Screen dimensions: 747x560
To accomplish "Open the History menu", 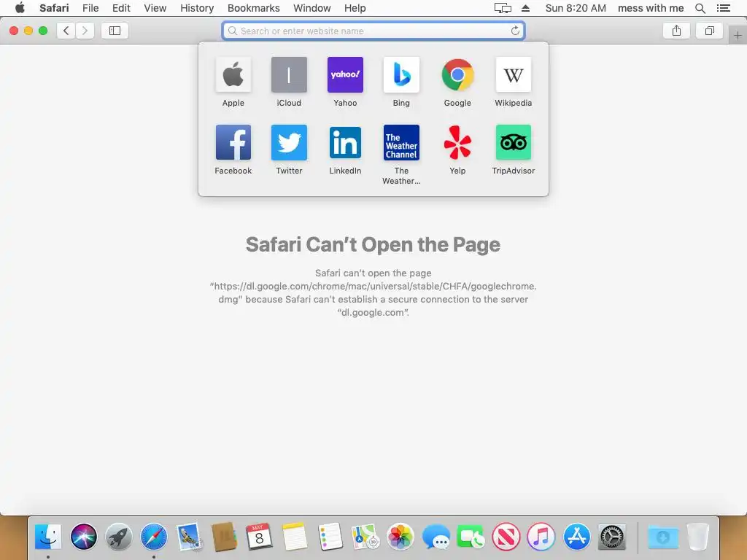I will (197, 8).
